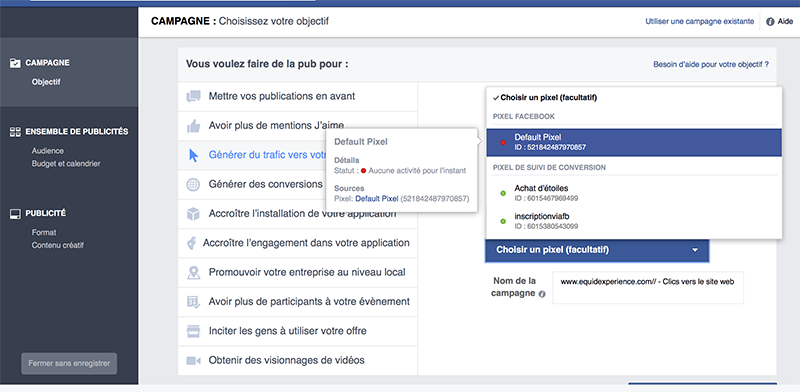Click the red status dot of Default Pixel option
This screenshot has height=392, width=800.
coord(503,142)
